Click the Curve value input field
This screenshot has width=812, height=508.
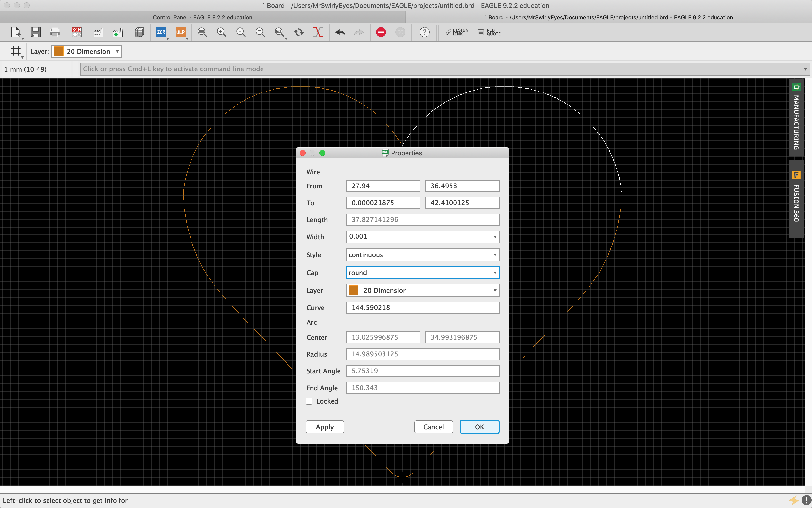click(x=422, y=307)
